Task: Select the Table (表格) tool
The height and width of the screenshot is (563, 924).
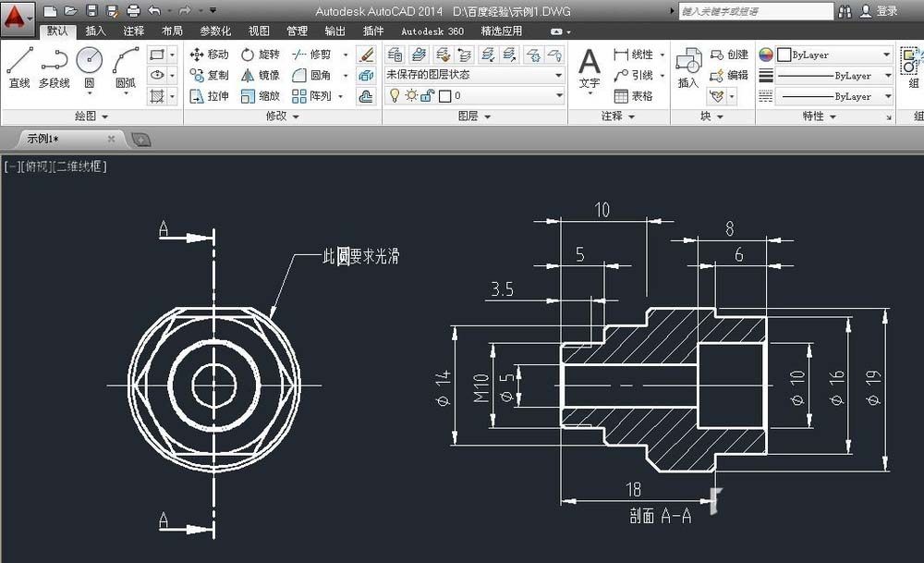Action: [634, 96]
